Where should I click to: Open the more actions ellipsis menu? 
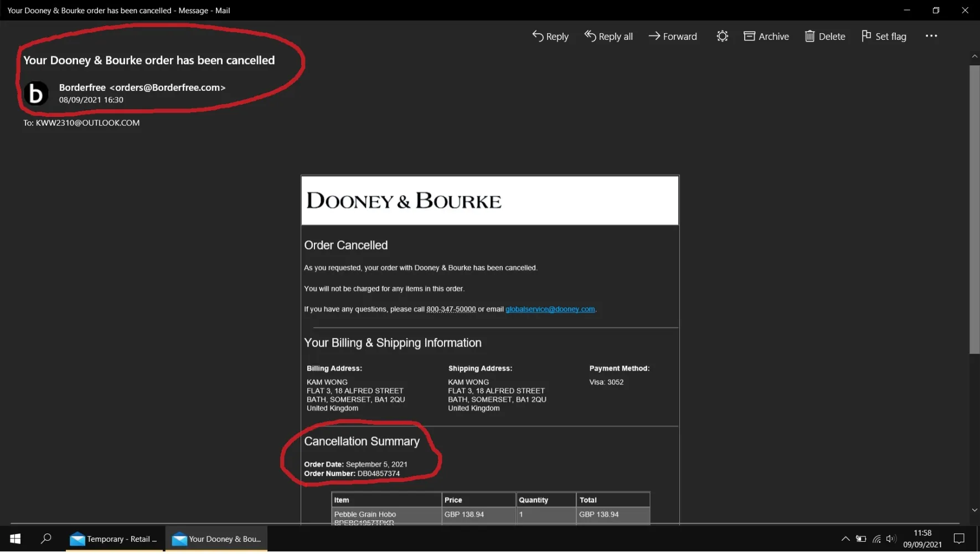point(931,37)
